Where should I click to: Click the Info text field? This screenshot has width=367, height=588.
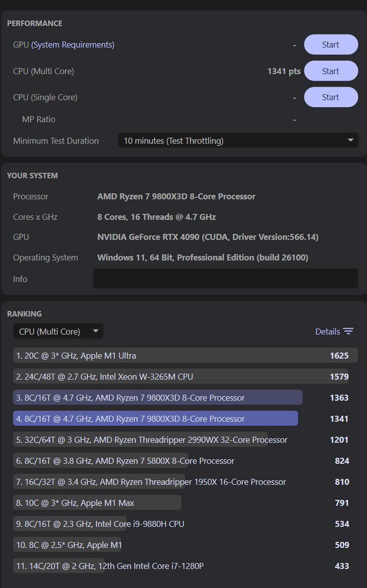pos(225,278)
